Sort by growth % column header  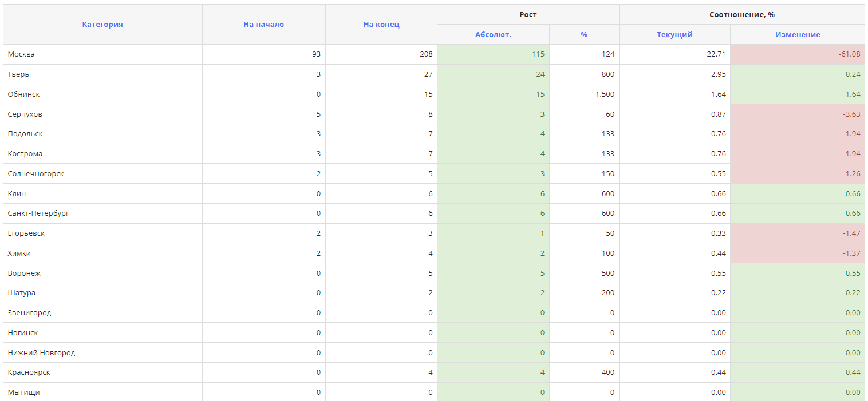pos(584,35)
